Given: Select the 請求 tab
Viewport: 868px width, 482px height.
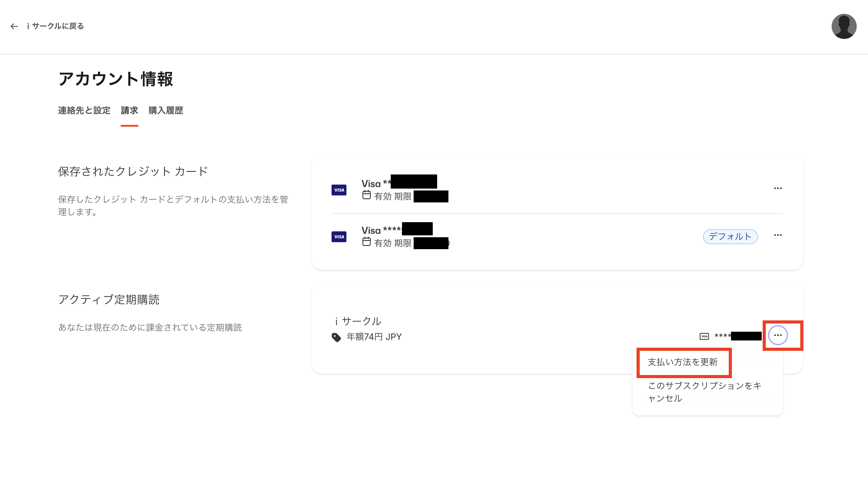Looking at the screenshot, I should (x=129, y=111).
